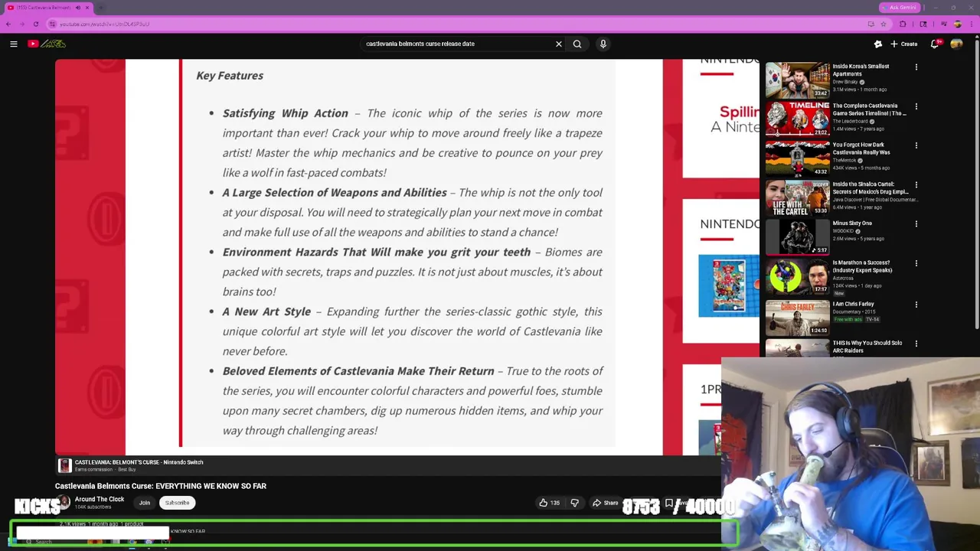Open options for I Am Chris Farley
980x551 pixels.
tap(916, 305)
